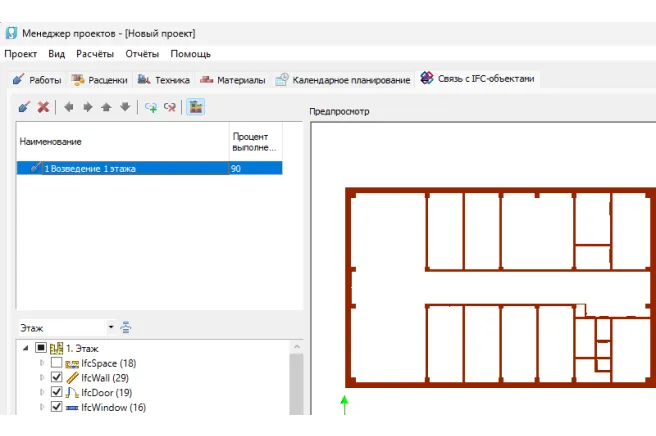Collapse the 1. Этаж tree node

pos(25,348)
